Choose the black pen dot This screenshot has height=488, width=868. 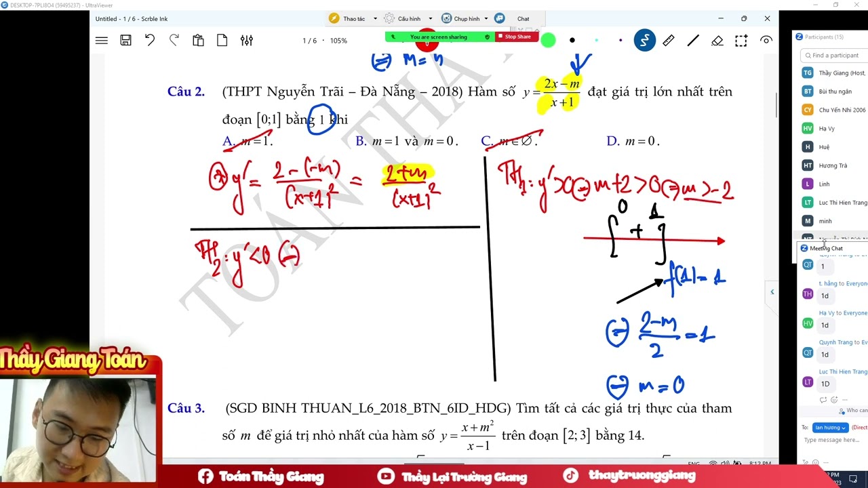(x=572, y=41)
